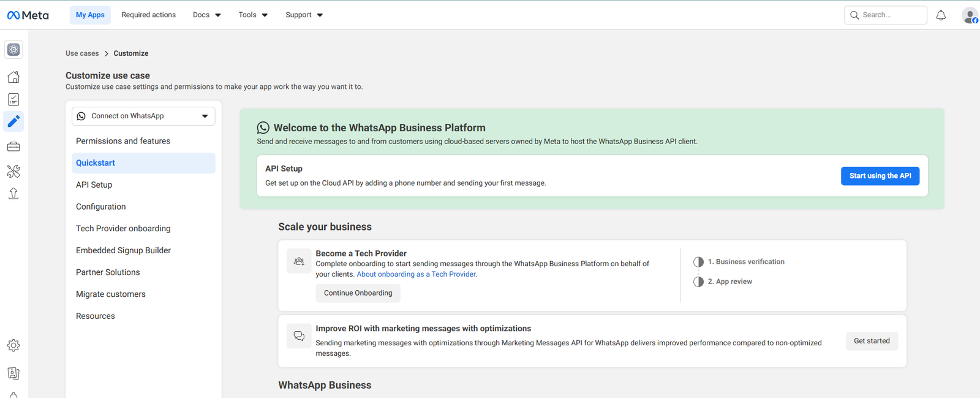The height and width of the screenshot is (398, 980).
Task: Click the API Setup card title
Action: click(x=284, y=169)
